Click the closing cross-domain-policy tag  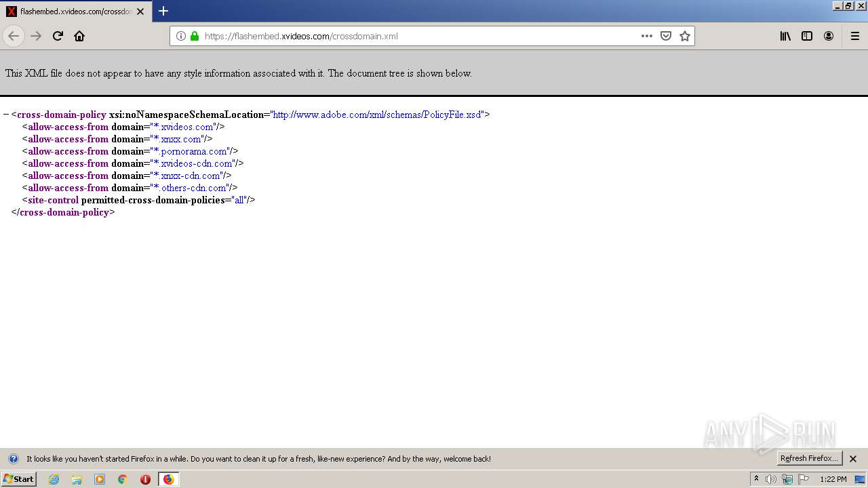point(63,212)
